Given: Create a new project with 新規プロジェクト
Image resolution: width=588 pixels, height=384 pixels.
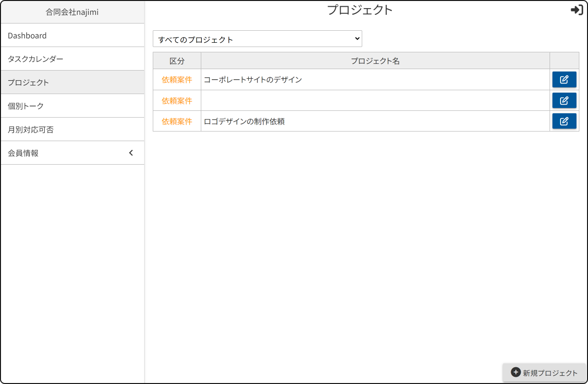Looking at the screenshot, I should 544,372.
